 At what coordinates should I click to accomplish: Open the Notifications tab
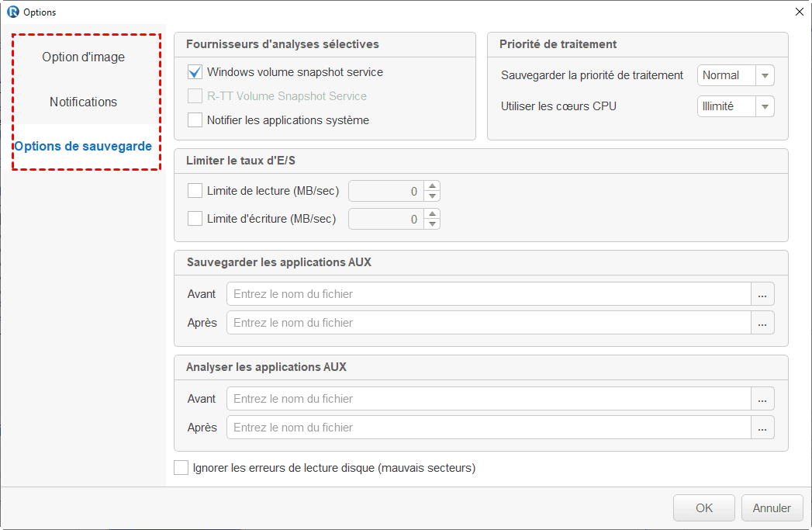point(83,102)
